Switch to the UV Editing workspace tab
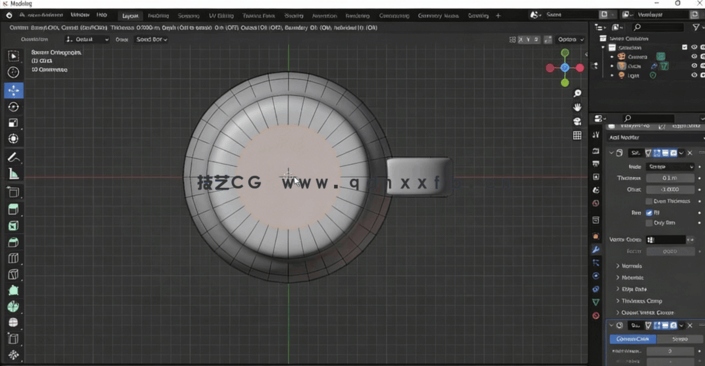 (x=221, y=16)
